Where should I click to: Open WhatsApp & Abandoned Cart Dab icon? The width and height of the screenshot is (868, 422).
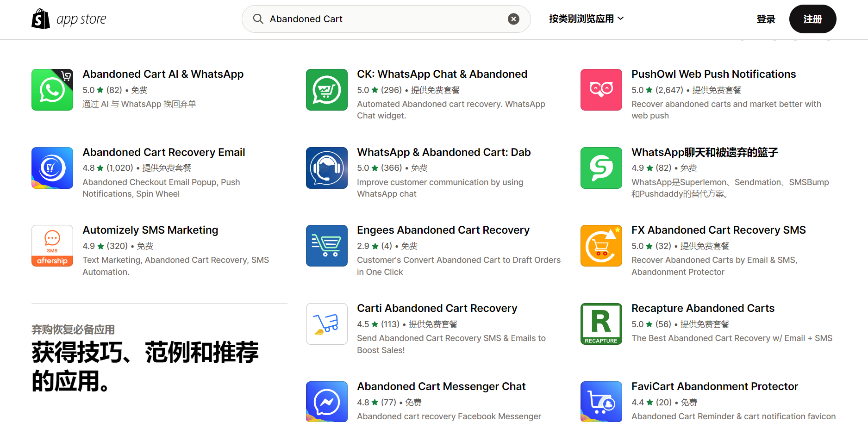pyautogui.click(x=327, y=168)
